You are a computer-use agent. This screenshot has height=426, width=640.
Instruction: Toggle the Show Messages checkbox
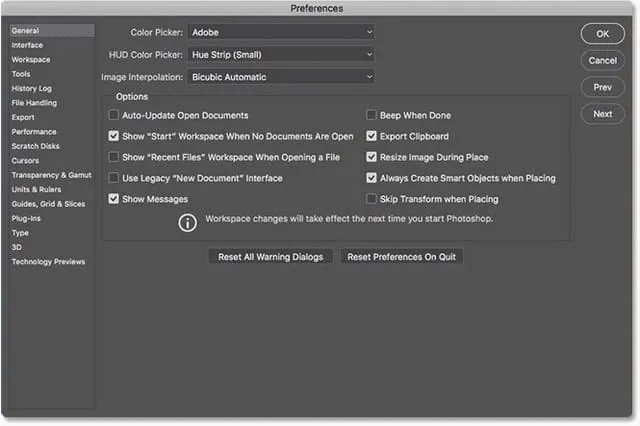(113, 199)
